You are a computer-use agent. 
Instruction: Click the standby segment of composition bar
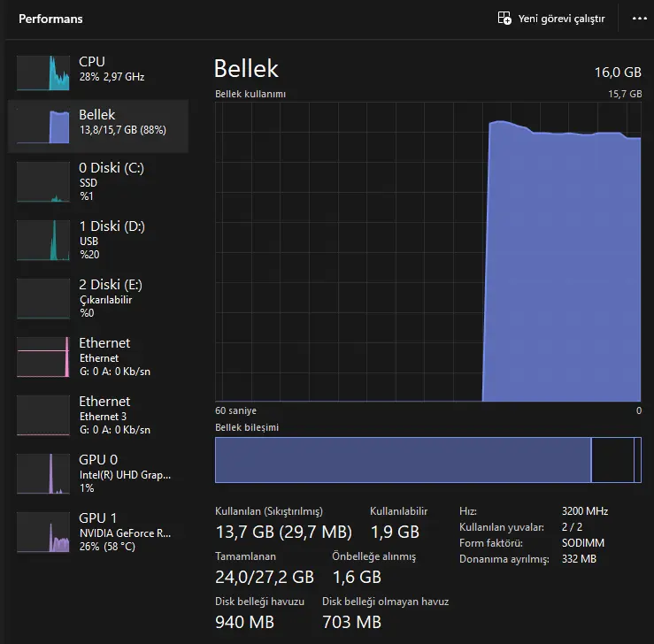(x=612, y=460)
